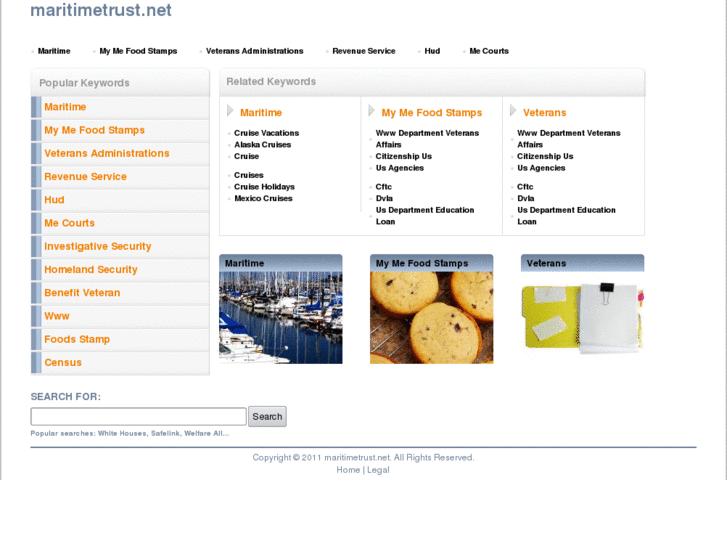Screen dimensions: 727x545
Task: Open Www Department Veterans Affairs under Food Stamps
Action: point(427,139)
